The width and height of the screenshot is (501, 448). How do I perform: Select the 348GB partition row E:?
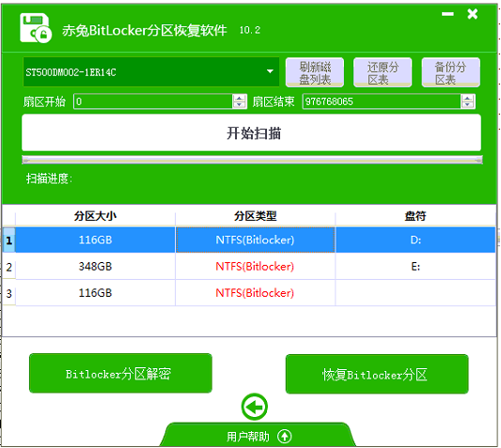(249, 267)
